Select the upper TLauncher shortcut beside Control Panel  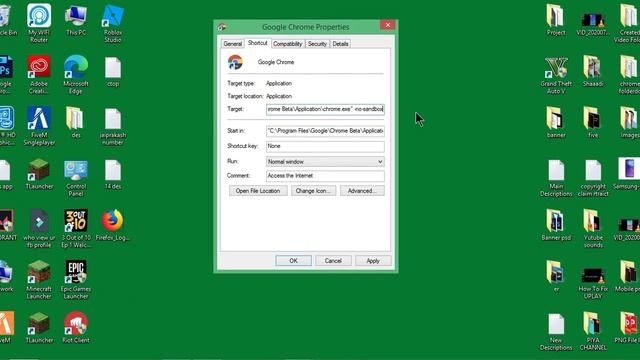pos(39,174)
